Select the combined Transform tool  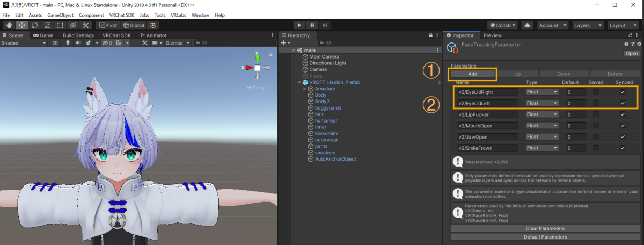pyautogui.click(x=72, y=25)
